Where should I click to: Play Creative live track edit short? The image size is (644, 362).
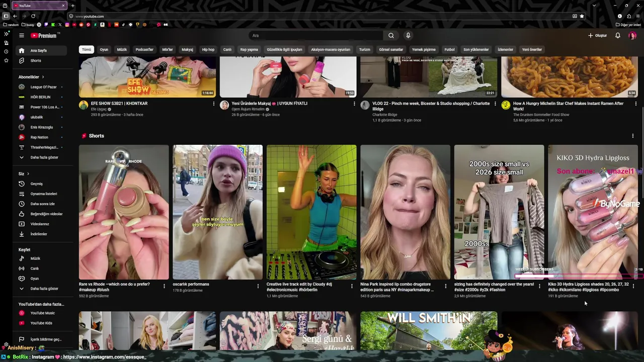click(x=311, y=212)
